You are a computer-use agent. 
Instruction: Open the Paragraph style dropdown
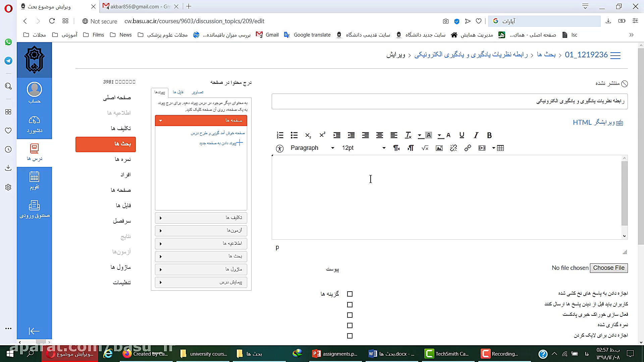313,148
